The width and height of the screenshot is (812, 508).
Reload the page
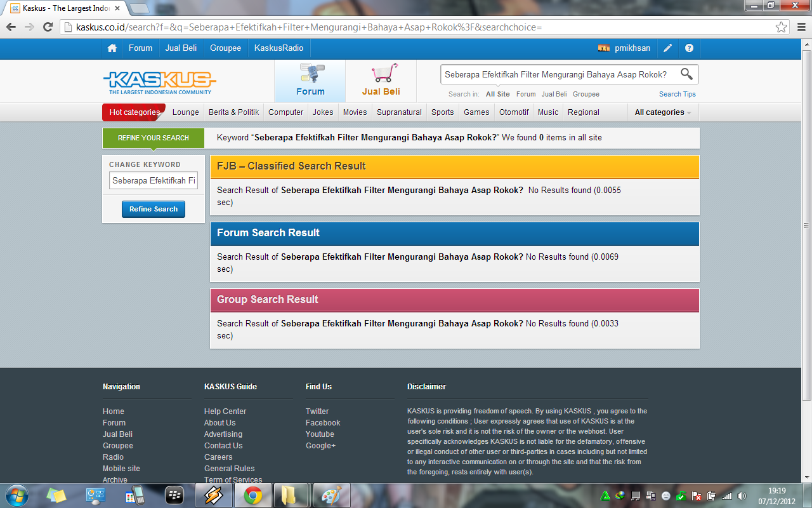tap(48, 27)
